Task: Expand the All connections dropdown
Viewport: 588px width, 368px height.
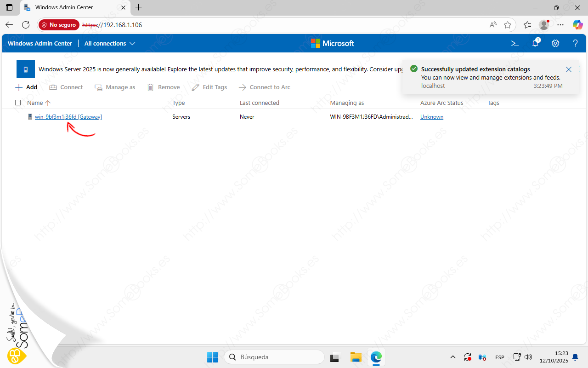Action: coord(109,43)
